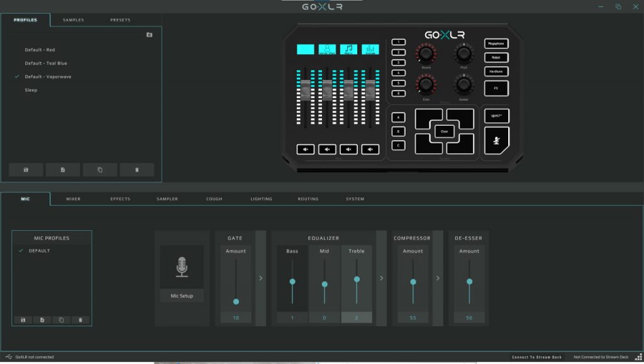Save the Default mic profile with the disk icon
The width and height of the screenshot is (644, 364).
pyautogui.click(x=23, y=320)
